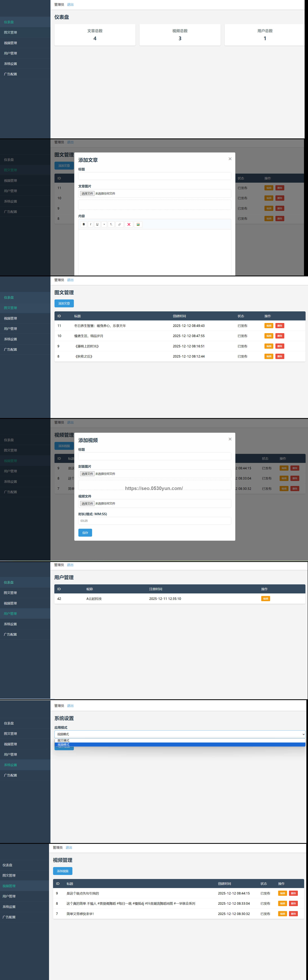Click the 视频总数 dashboard card
This screenshot has height=980, width=308.
(180, 35)
